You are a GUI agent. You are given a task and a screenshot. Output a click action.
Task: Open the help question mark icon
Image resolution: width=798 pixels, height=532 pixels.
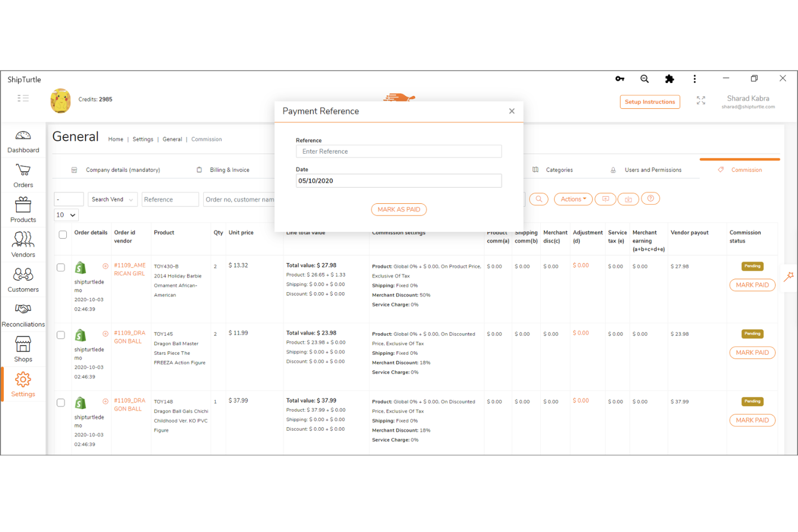point(650,199)
